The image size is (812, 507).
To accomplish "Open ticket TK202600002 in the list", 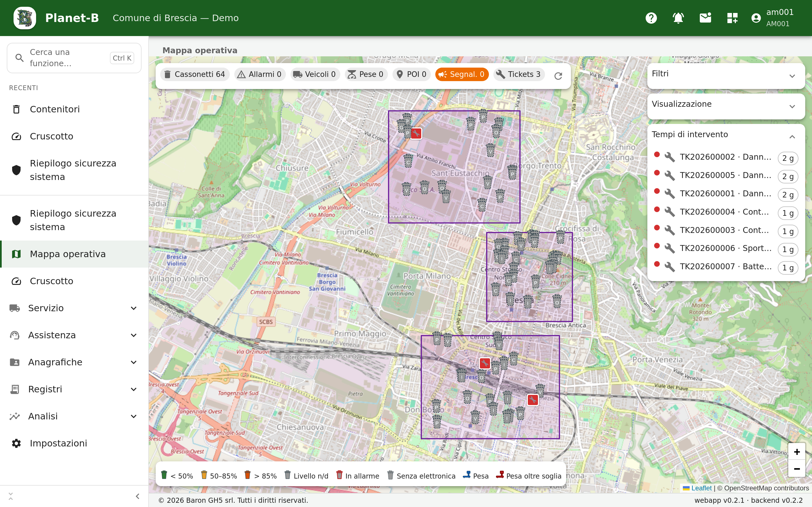I will pyautogui.click(x=725, y=157).
